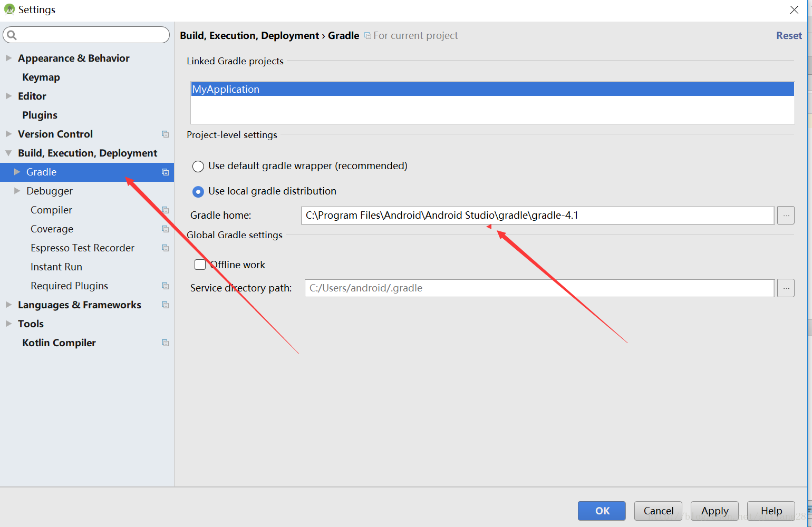Open Instant Run settings
The image size is (812, 527).
pyautogui.click(x=56, y=267)
